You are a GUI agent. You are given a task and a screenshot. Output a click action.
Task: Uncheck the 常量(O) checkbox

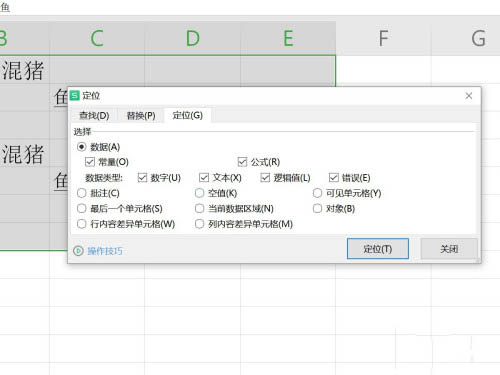(x=90, y=162)
